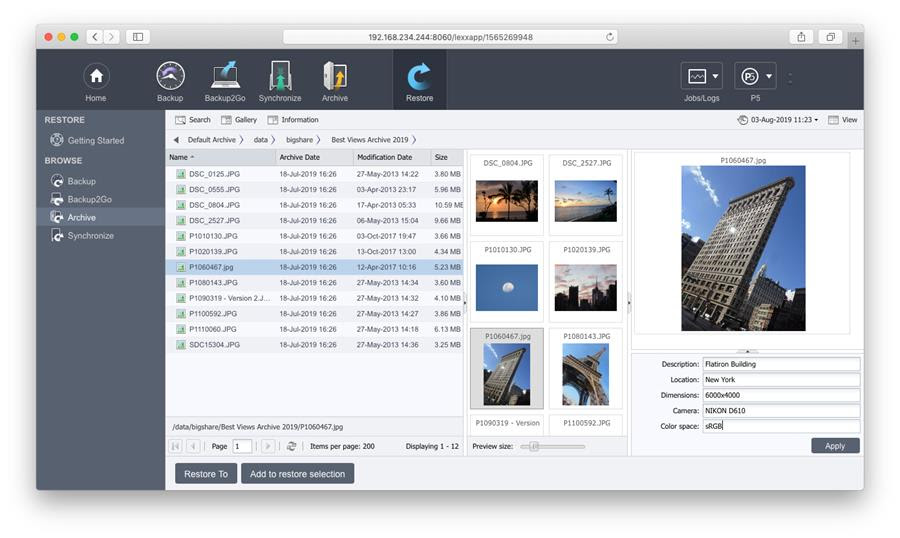900x538 pixels.
Task: Sort by Size column header
Action: [x=447, y=157]
